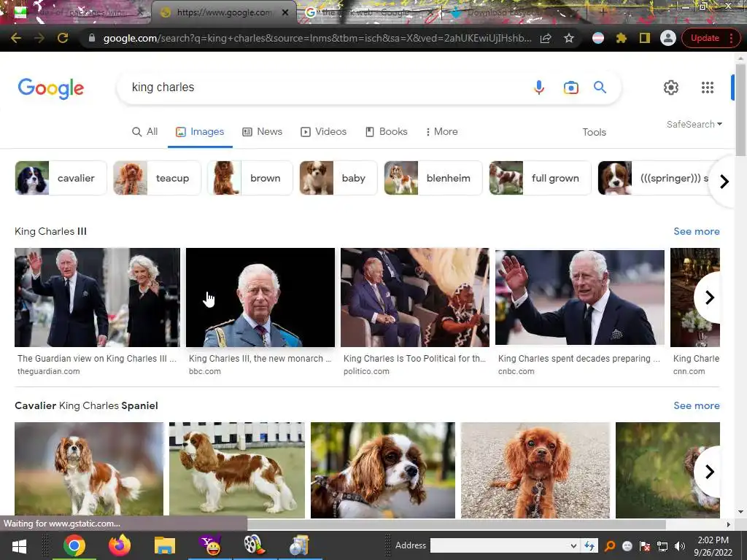Click the cnbc.com source link
This screenshot has width=747, height=560.
click(516, 371)
